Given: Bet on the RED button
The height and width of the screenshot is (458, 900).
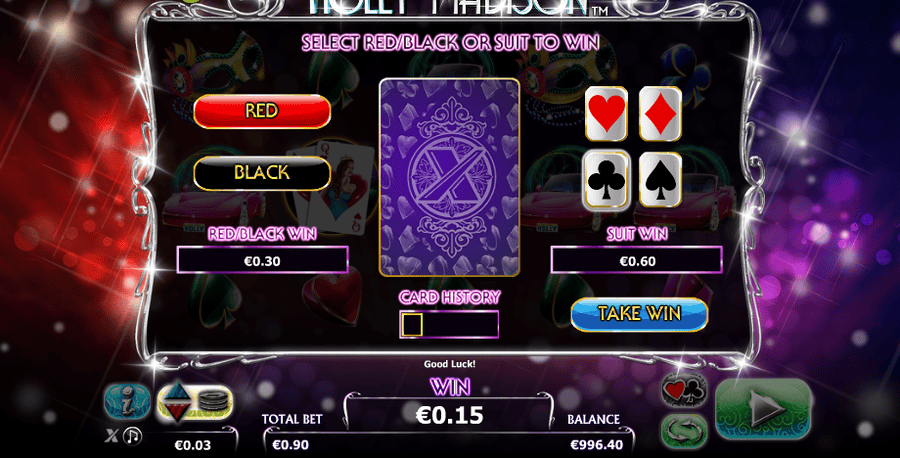Looking at the screenshot, I should tap(262, 111).
